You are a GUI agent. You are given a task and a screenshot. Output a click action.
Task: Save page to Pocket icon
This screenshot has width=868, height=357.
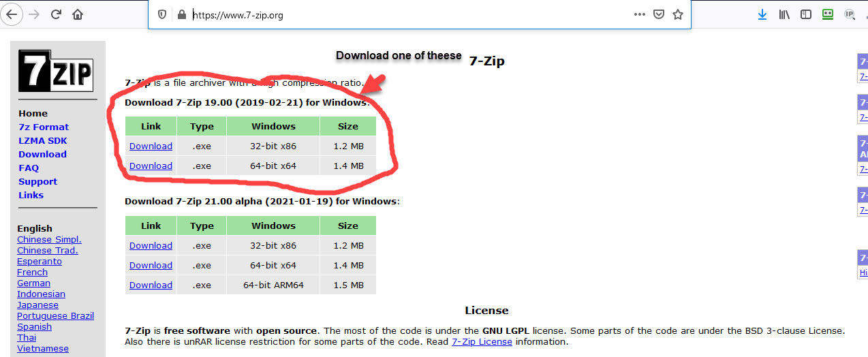(x=658, y=14)
